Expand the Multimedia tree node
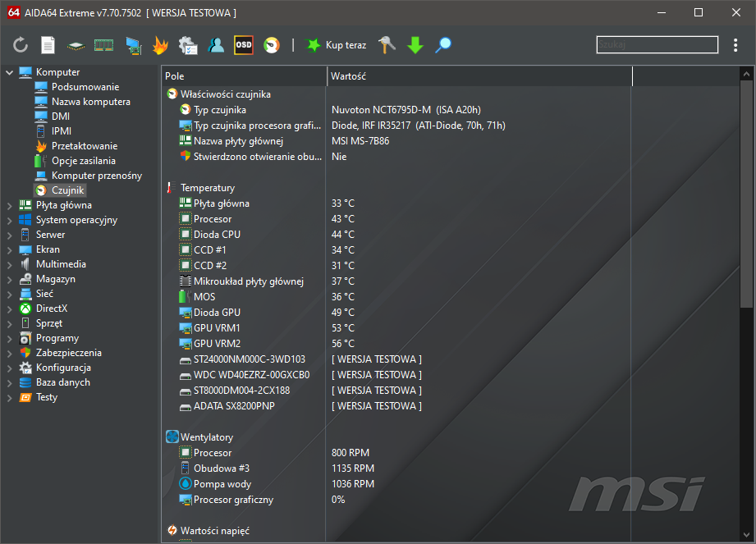Image resolution: width=756 pixels, height=544 pixels. coord(10,264)
